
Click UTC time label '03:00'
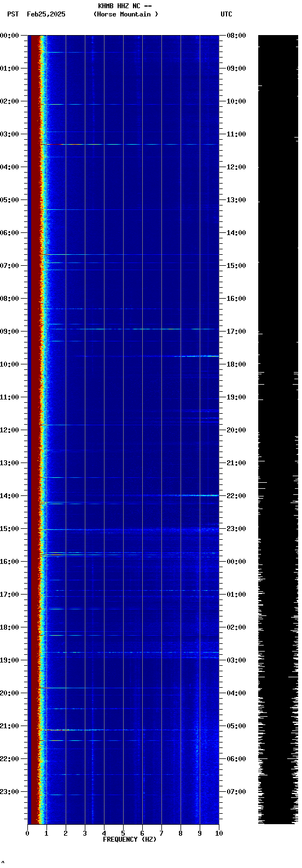pyautogui.click(x=236, y=660)
